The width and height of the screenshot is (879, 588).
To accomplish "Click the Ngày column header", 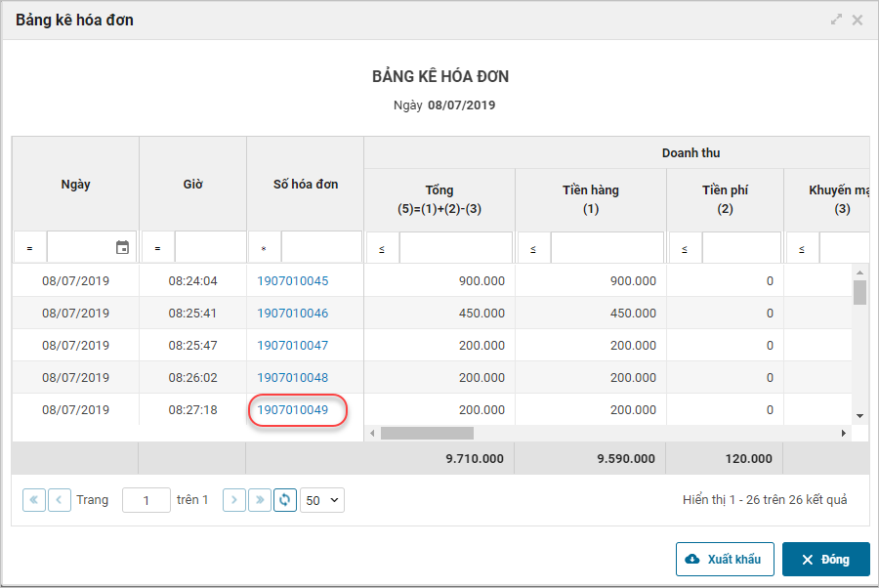I will (75, 184).
